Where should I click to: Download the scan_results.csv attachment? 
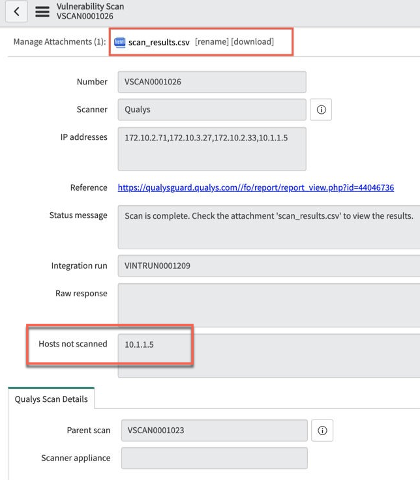253,42
